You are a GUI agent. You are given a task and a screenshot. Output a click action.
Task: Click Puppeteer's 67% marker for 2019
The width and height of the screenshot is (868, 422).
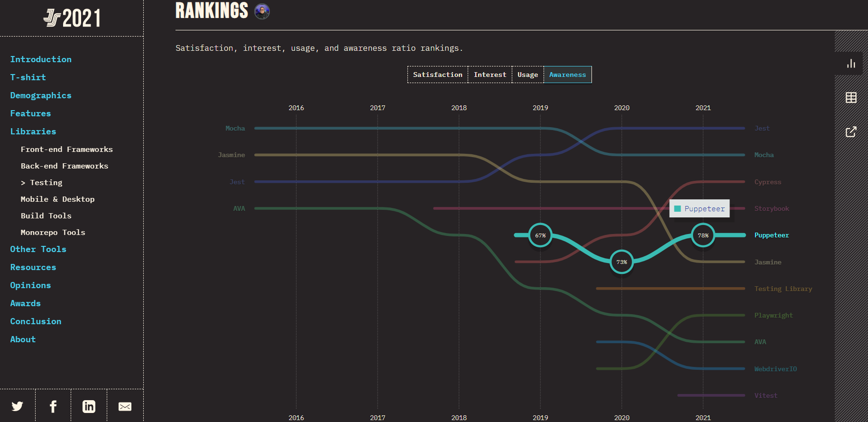pos(540,235)
